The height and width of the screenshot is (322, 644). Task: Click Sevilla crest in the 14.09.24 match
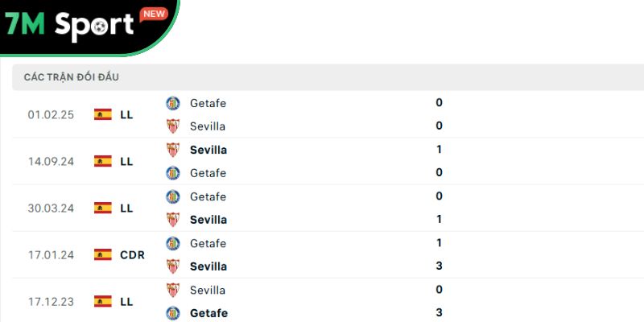coord(173,150)
